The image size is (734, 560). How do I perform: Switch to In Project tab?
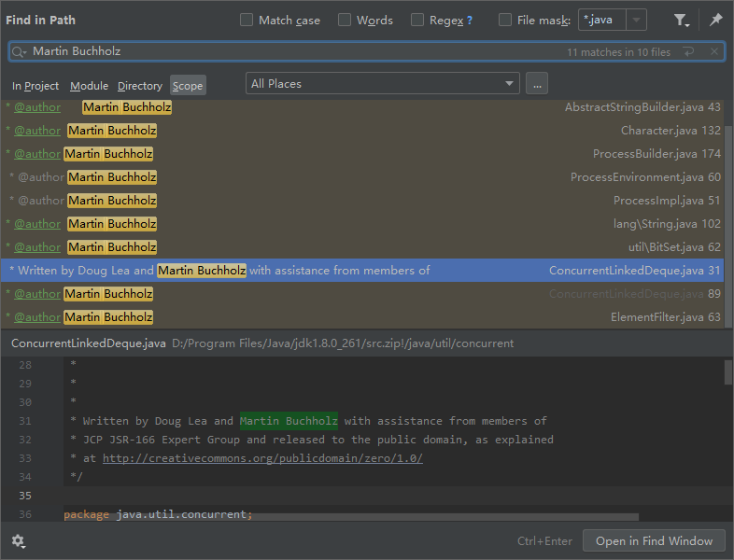click(35, 86)
